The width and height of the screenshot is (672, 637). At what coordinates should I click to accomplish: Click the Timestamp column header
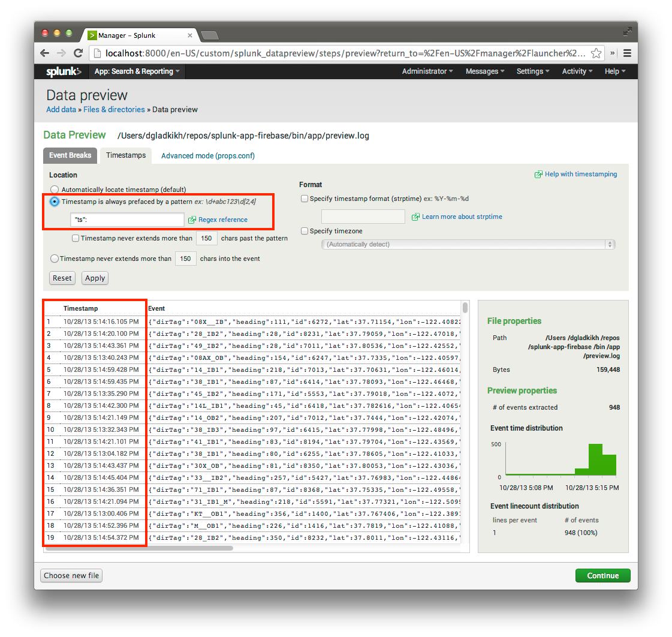click(x=80, y=308)
